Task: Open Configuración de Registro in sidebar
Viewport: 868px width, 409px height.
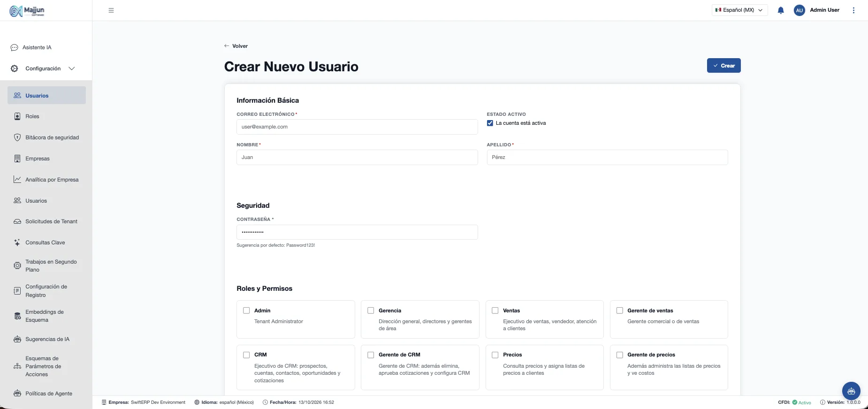Action: click(46, 291)
